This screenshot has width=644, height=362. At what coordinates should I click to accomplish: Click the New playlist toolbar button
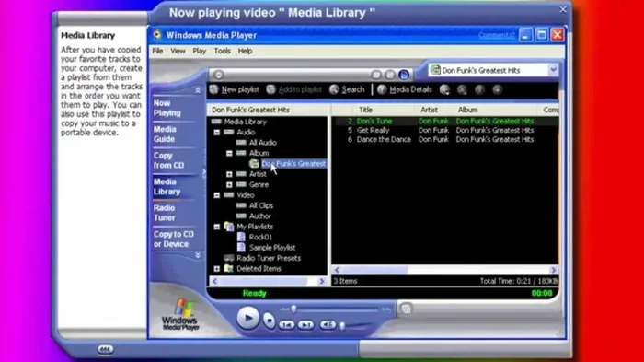tap(235, 89)
